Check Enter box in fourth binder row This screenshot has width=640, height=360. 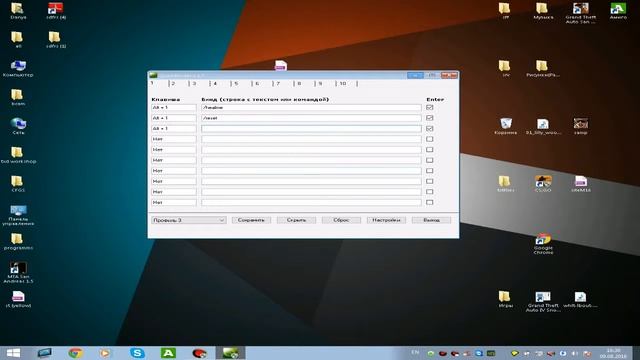[x=429, y=139]
